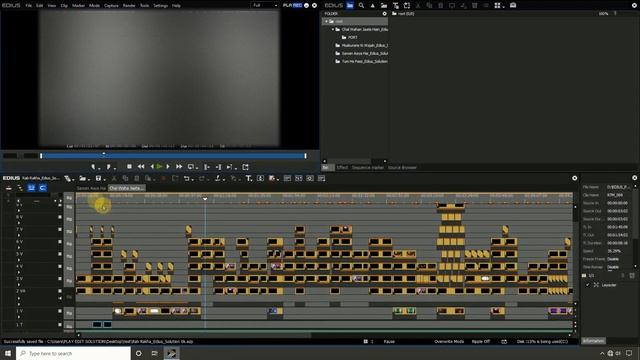Click the new sequence icon in timeline toolbar
The width and height of the screenshot is (640, 360).
(x=67, y=178)
